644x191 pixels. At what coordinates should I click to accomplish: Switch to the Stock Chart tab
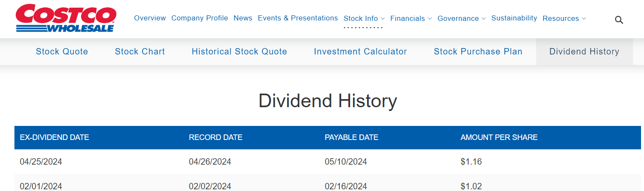(x=140, y=51)
